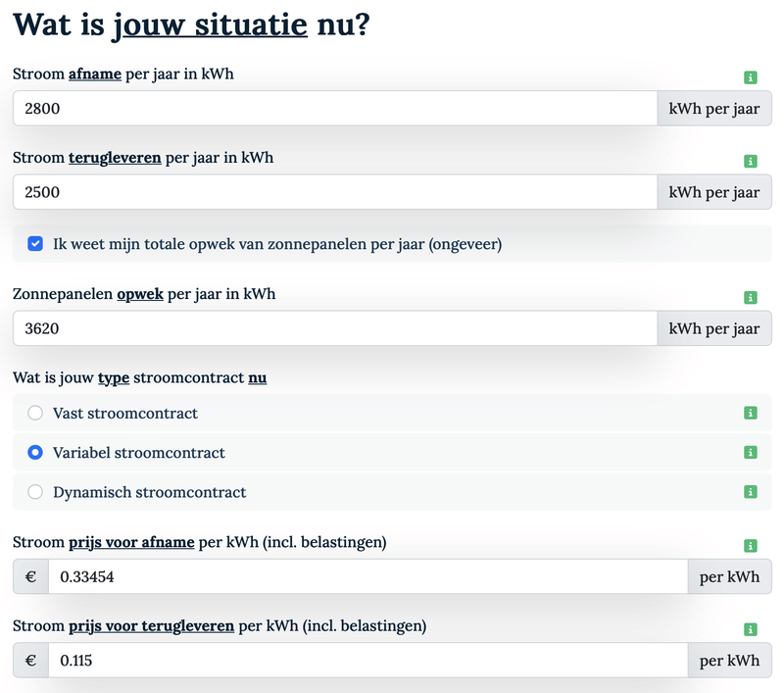Click the underlined 'afname' label word
This screenshot has width=784, height=693.
[95, 74]
